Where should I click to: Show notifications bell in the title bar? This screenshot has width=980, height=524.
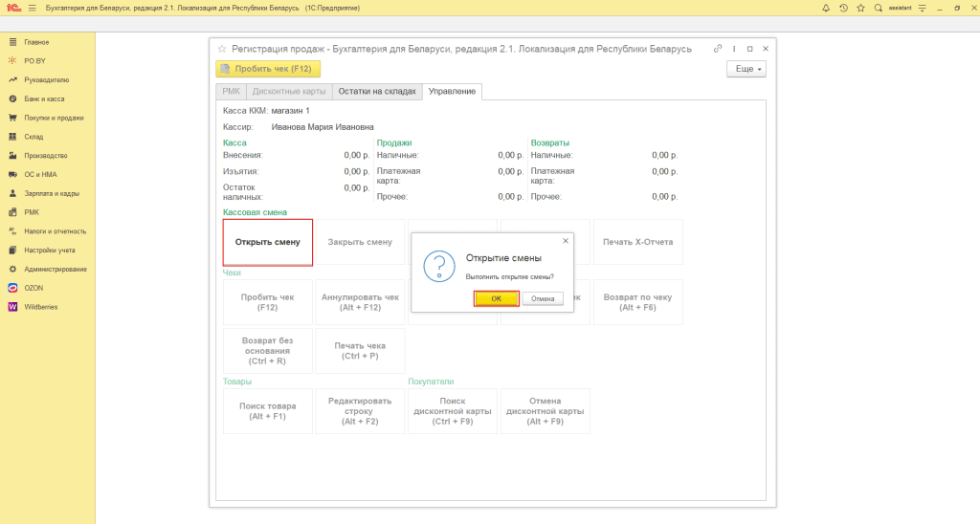pyautogui.click(x=826, y=8)
